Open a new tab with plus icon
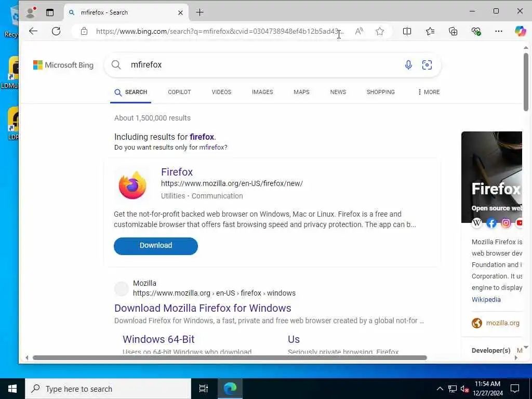This screenshot has height=399, width=532. click(x=200, y=12)
